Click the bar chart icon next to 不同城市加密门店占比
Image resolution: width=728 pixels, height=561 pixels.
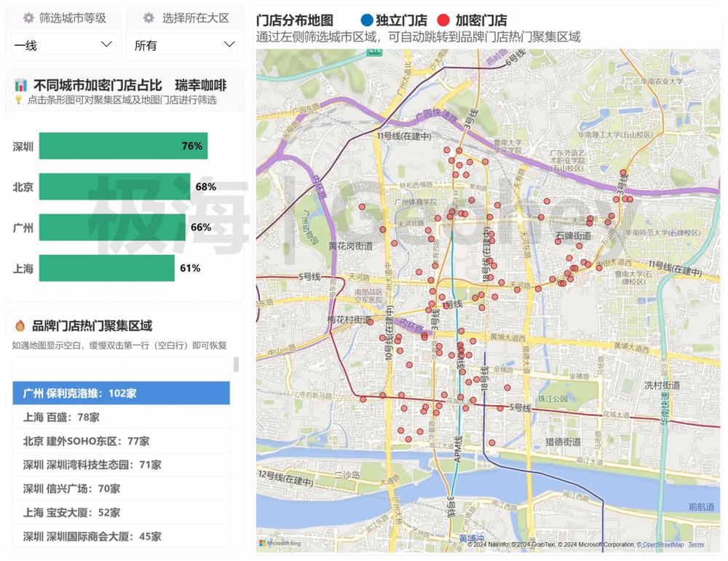pos(21,85)
